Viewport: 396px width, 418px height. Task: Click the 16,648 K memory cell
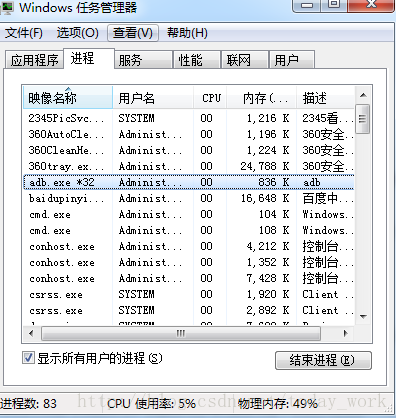click(x=265, y=198)
